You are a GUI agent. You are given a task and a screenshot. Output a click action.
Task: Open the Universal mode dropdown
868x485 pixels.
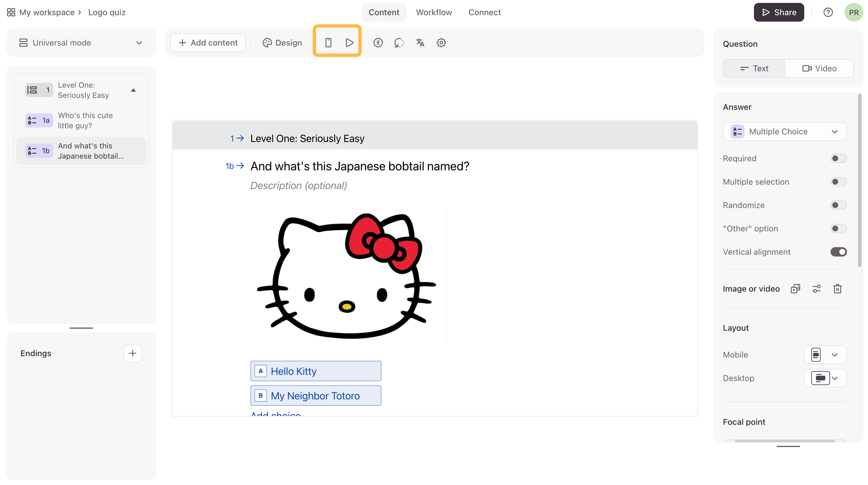(x=81, y=43)
